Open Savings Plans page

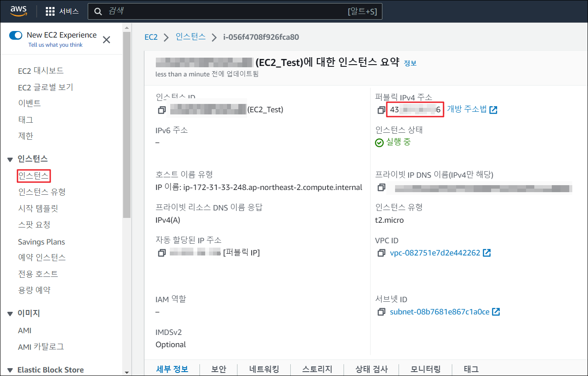click(x=41, y=241)
